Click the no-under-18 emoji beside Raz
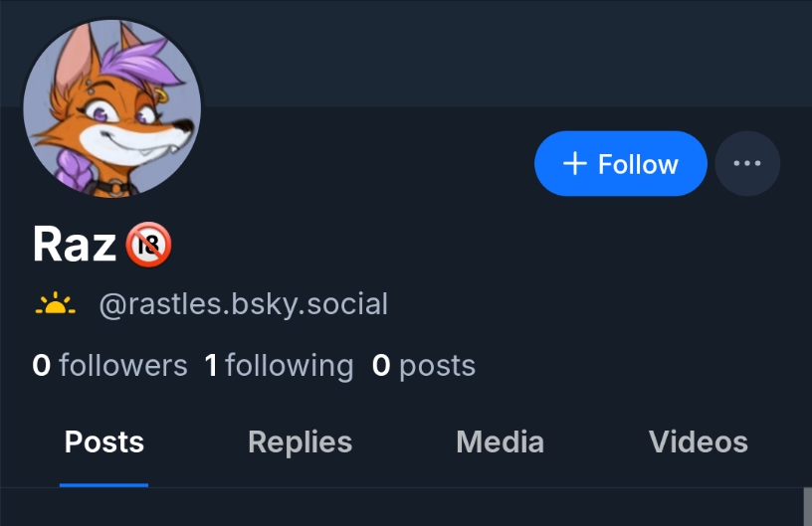 tap(148, 245)
